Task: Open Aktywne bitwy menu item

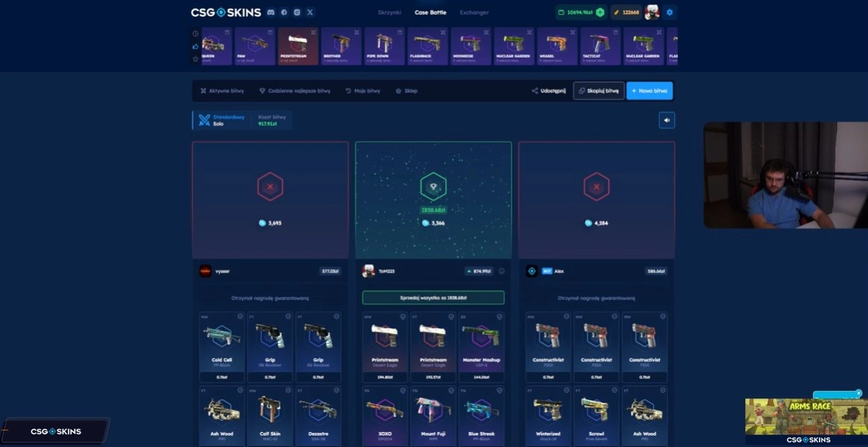Action: pos(222,91)
